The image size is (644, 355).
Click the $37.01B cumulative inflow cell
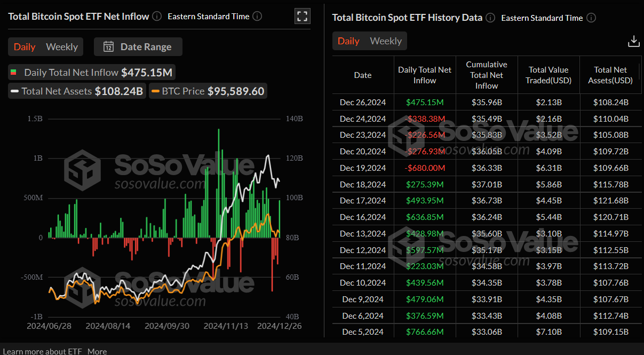point(487,185)
